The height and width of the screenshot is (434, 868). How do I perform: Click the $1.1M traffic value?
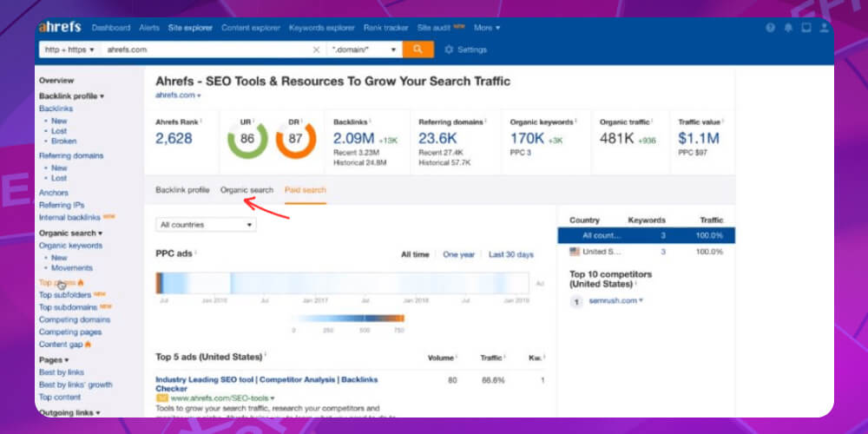(699, 138)
